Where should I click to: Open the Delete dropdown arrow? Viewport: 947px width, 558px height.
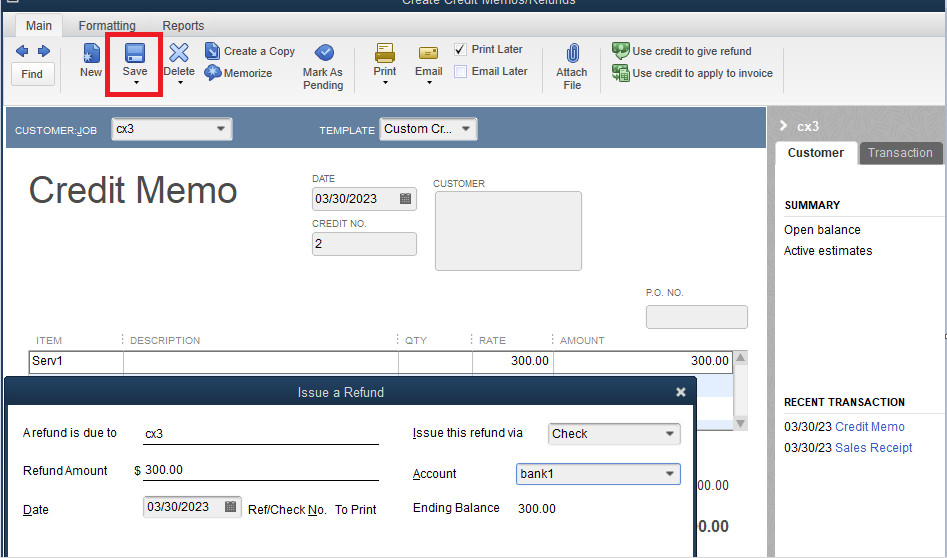pyautogui.click(x=179, y=83)
